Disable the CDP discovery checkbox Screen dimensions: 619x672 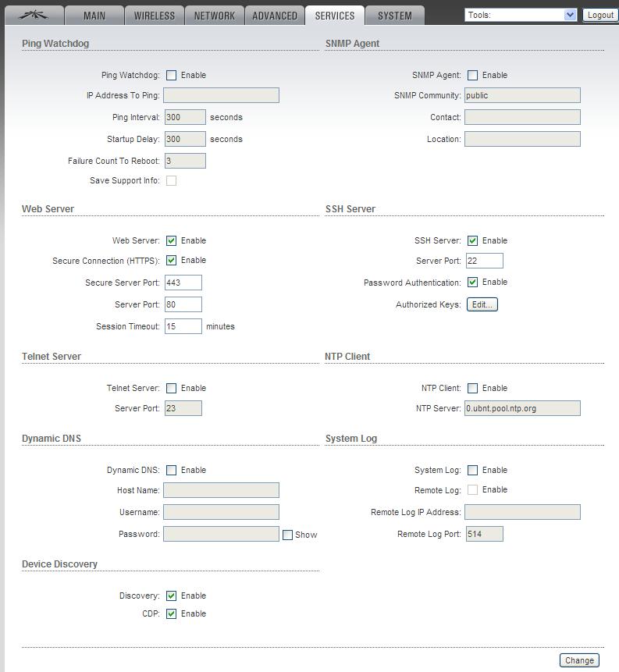pyautogui.click(x=172, y=614)
